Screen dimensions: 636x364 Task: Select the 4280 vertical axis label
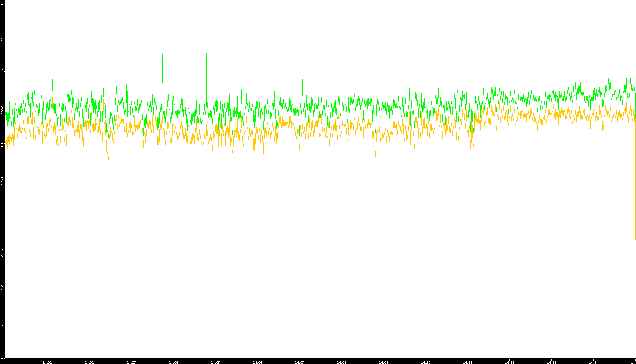click(x=2, y=181)
